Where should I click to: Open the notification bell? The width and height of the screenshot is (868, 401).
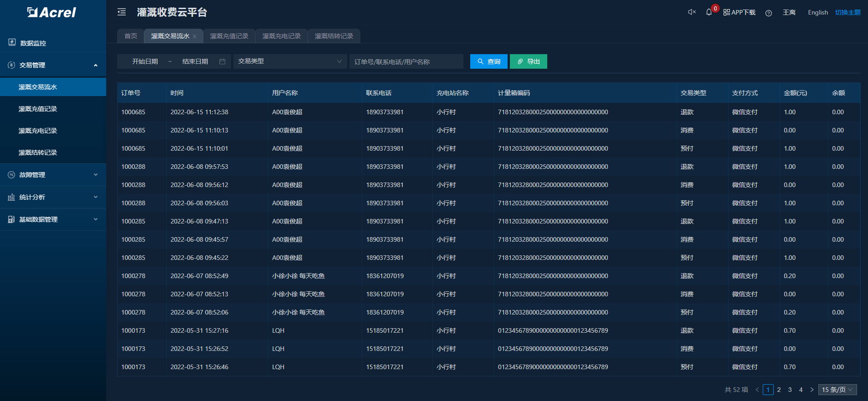(709, 12)
